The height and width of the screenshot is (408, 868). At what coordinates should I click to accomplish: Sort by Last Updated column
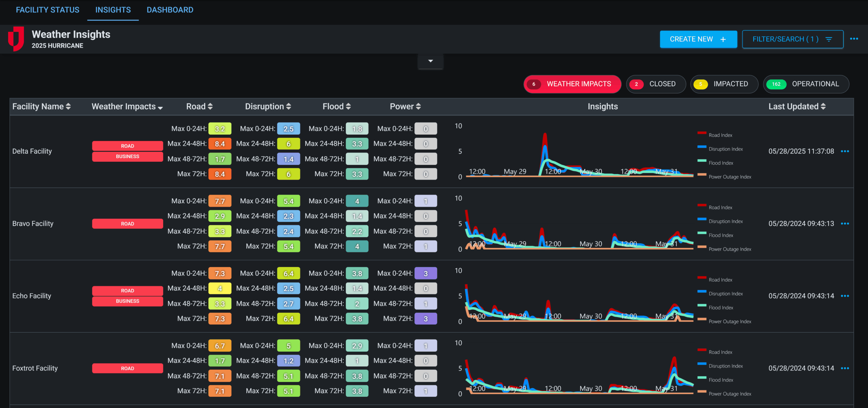point(823,106)
